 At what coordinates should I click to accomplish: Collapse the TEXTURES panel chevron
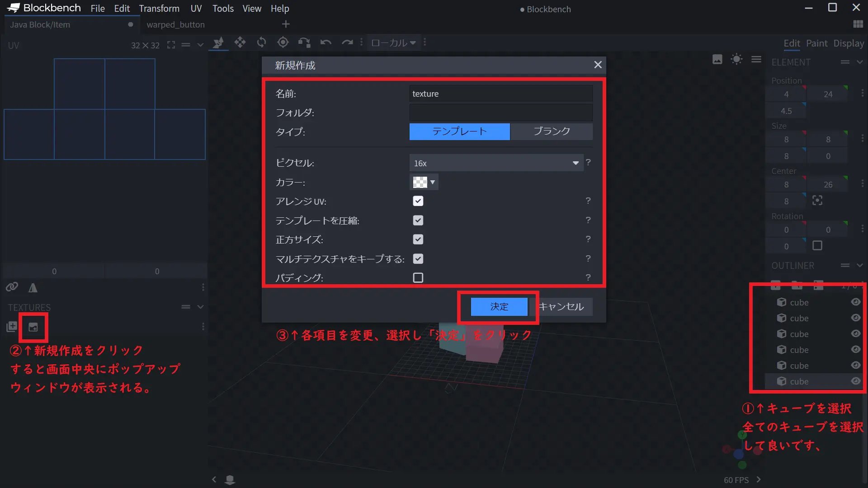[x=200, y=307]
